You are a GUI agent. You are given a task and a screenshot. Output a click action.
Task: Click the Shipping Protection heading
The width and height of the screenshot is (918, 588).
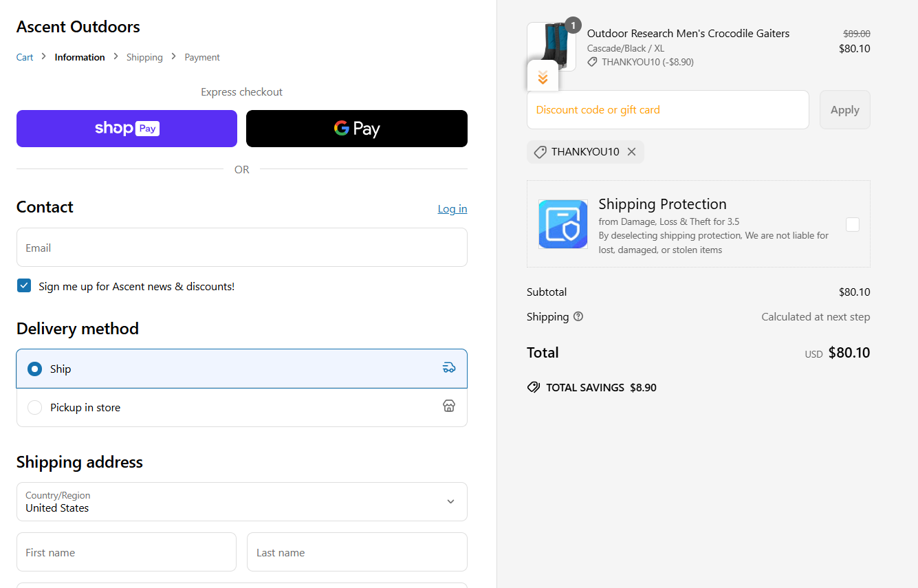[x=662, y=204]
